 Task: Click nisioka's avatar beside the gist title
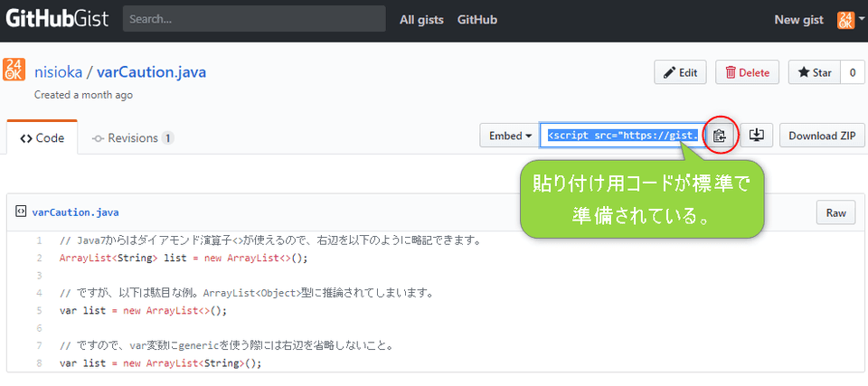coord(14,70)
